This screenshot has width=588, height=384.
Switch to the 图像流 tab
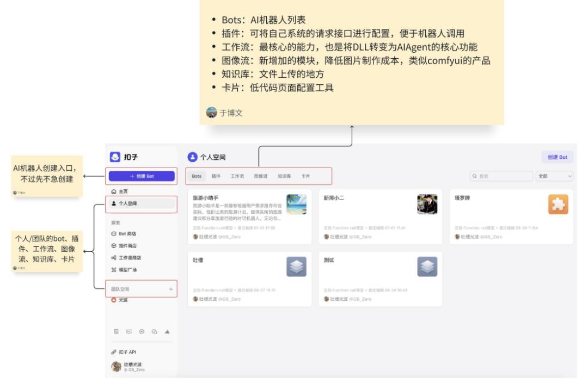pos(261,176)
